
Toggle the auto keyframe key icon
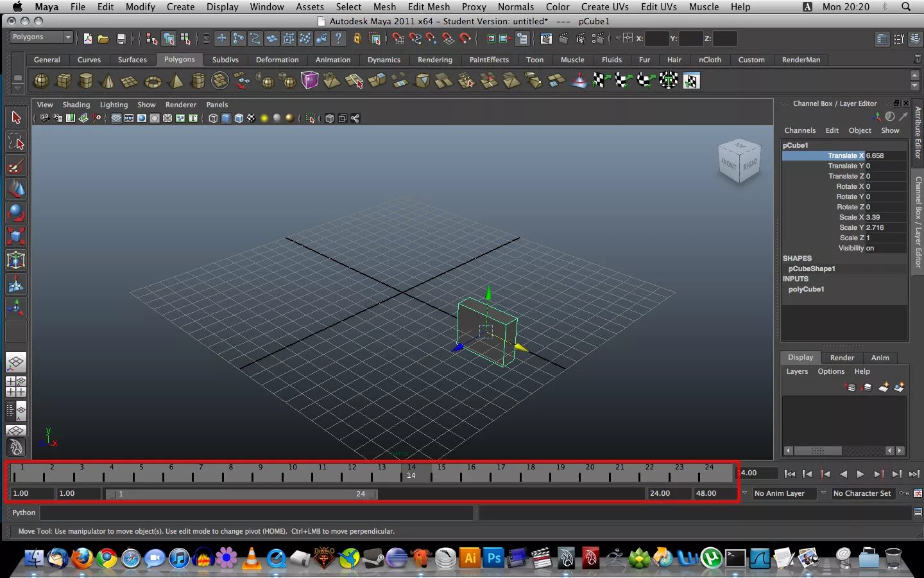point(904,493)
